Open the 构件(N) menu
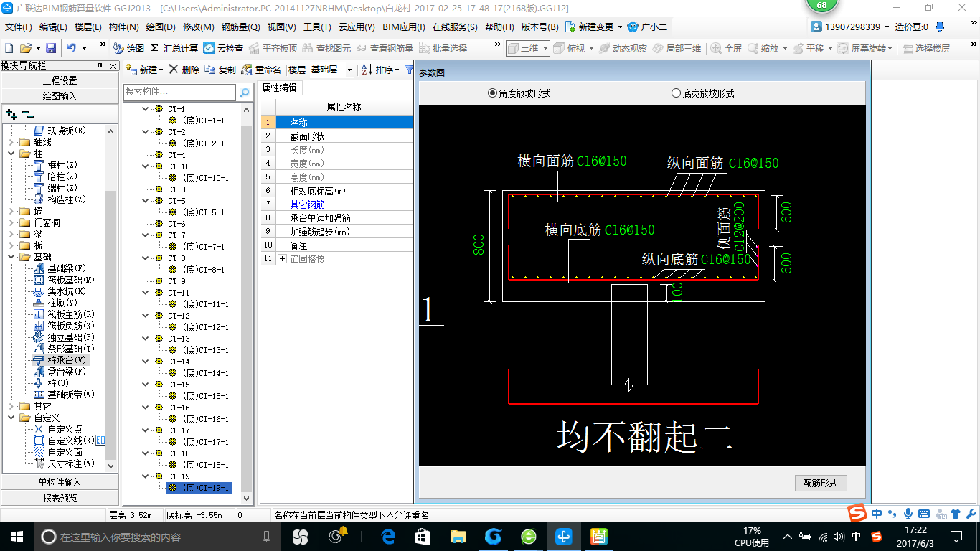Screen dimensions: 980x551 pyautogui.click(x=124, y=27)
